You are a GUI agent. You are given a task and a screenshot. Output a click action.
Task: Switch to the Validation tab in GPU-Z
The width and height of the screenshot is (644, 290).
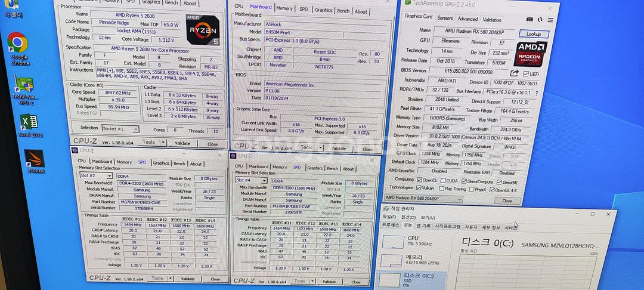tap(491, 20)
